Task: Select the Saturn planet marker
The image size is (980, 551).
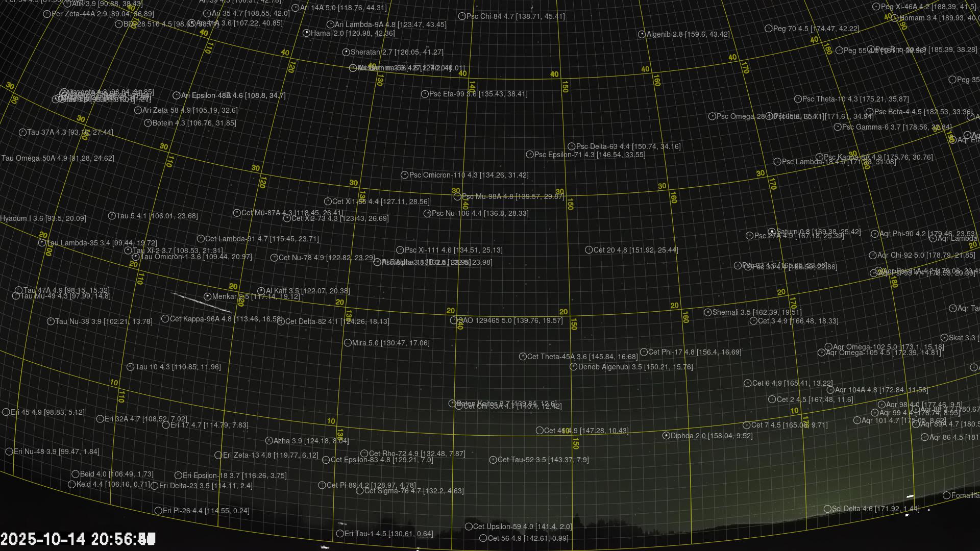Action: click(x=772, y=232)
